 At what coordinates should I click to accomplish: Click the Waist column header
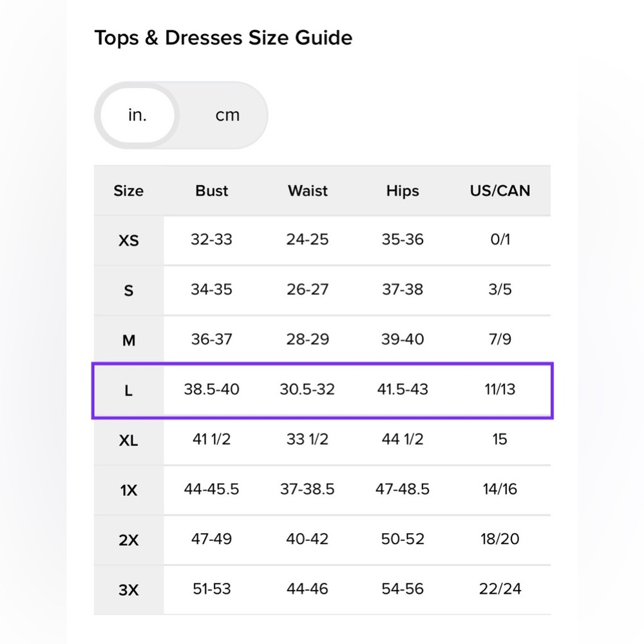coord(308,191)
